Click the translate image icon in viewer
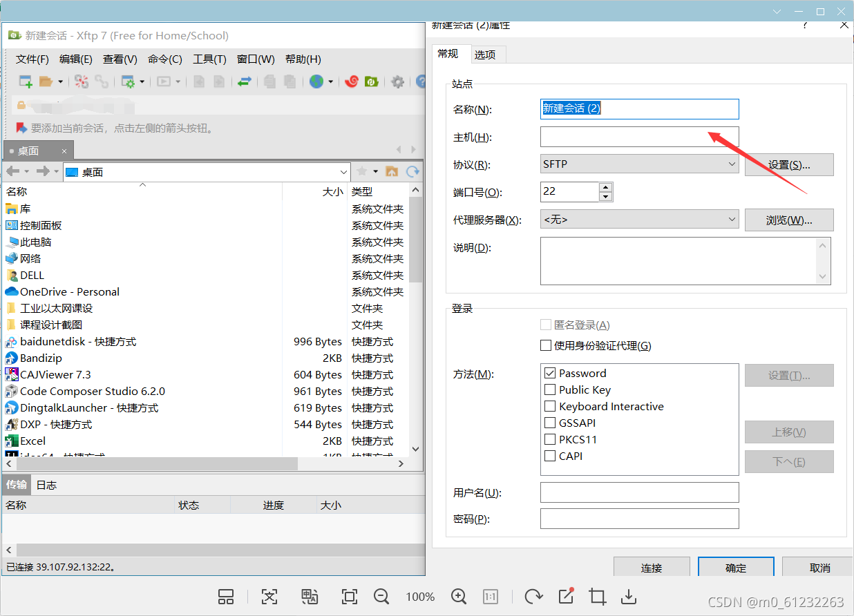854x616 pixels. (310, 597)
